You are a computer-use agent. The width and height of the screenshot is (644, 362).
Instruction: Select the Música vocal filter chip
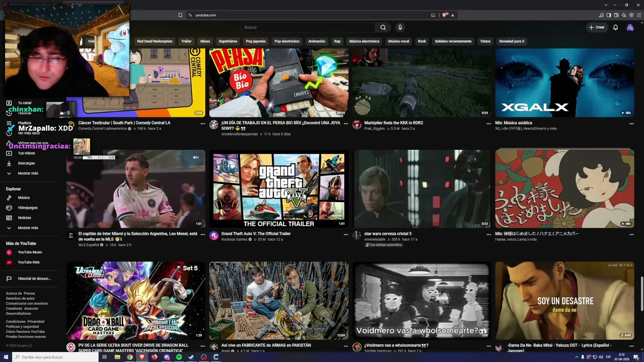point(398,41)
